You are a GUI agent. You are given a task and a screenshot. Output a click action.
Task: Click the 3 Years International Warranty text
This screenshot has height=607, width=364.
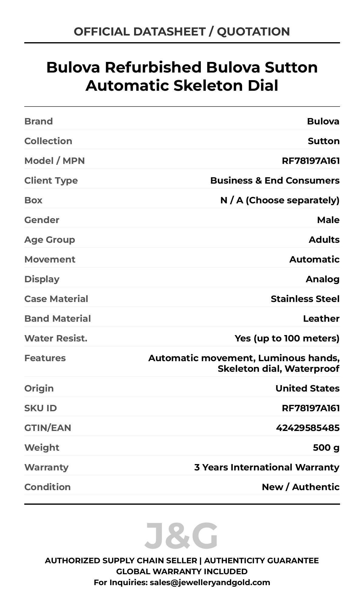pos(267,467)
